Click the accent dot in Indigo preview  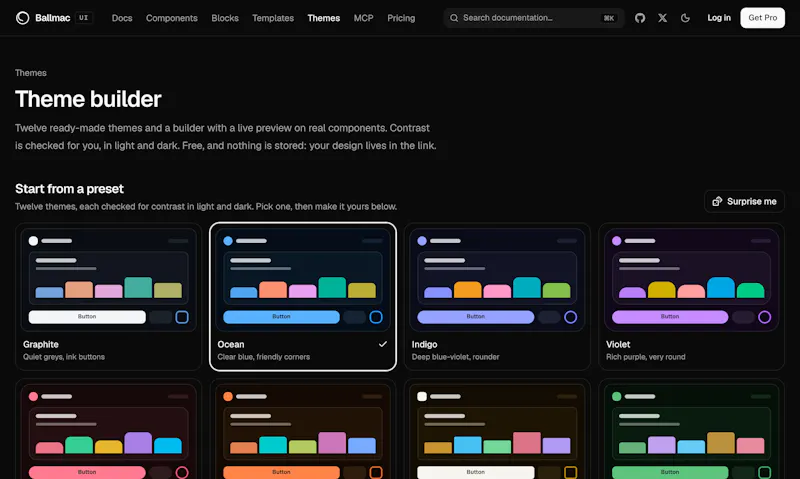tap(422, 241)
